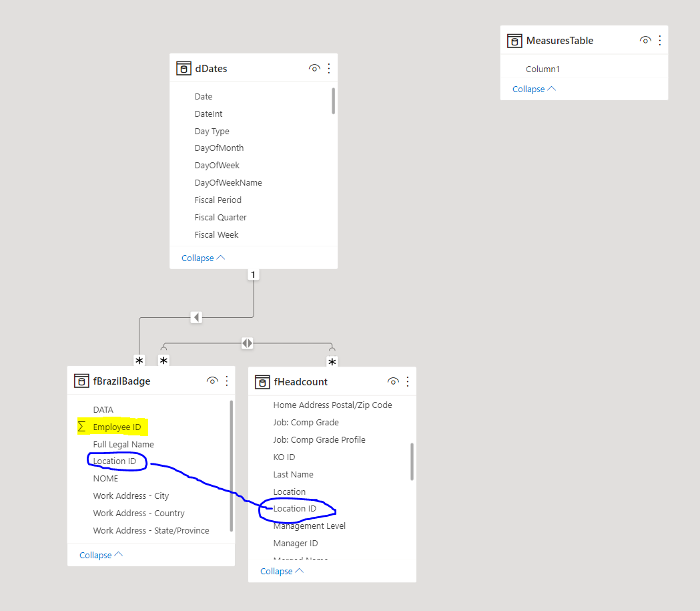Click fBrazilBadge field list scrollbar
This screenshot has width=700, height=611.
coord(232,465)
